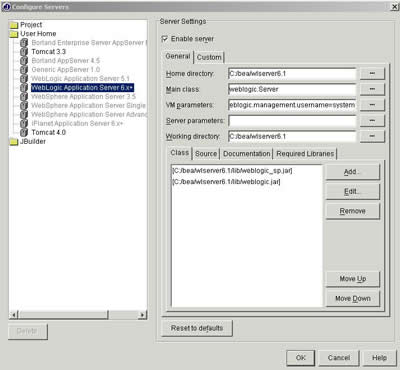Click the Generic AppServer 1.0 server icon
This screenshot has height=370, width=400.
pyautogui.click(x=24, y=70)
